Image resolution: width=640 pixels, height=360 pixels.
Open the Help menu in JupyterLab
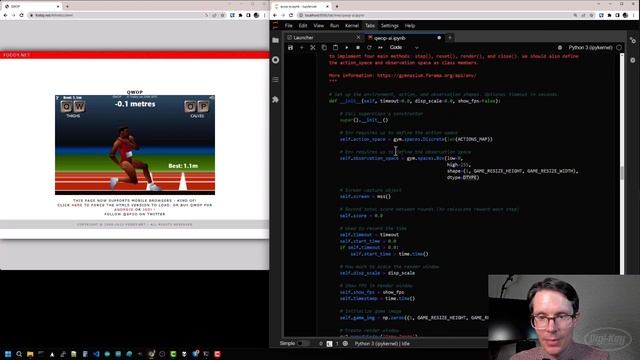(410, 26)
